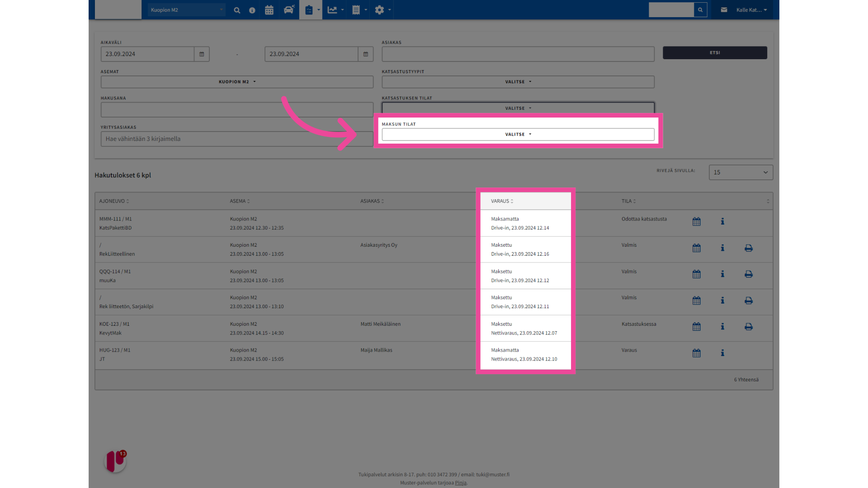
Task: Open the calendar view from top toolbar
Action: tap(269, 10)
